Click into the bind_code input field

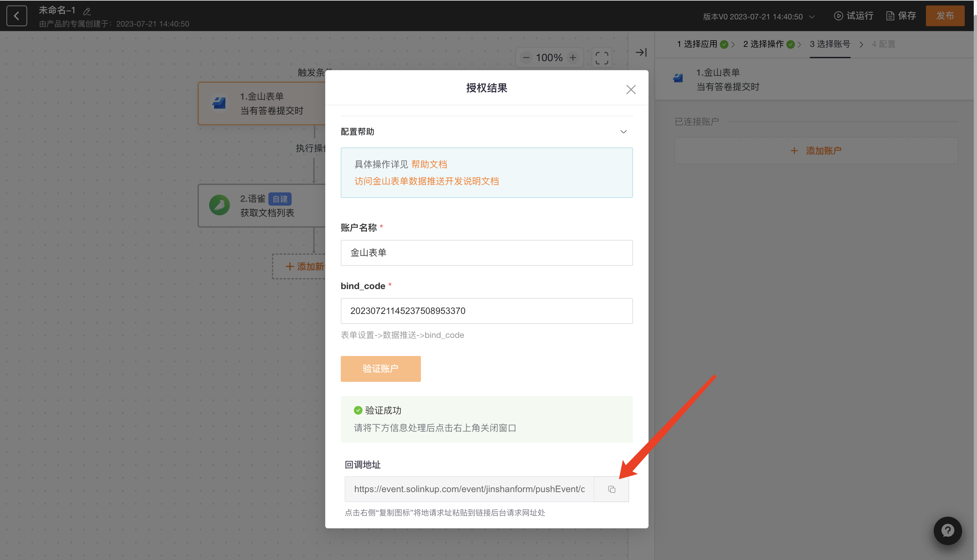point(486,311)
